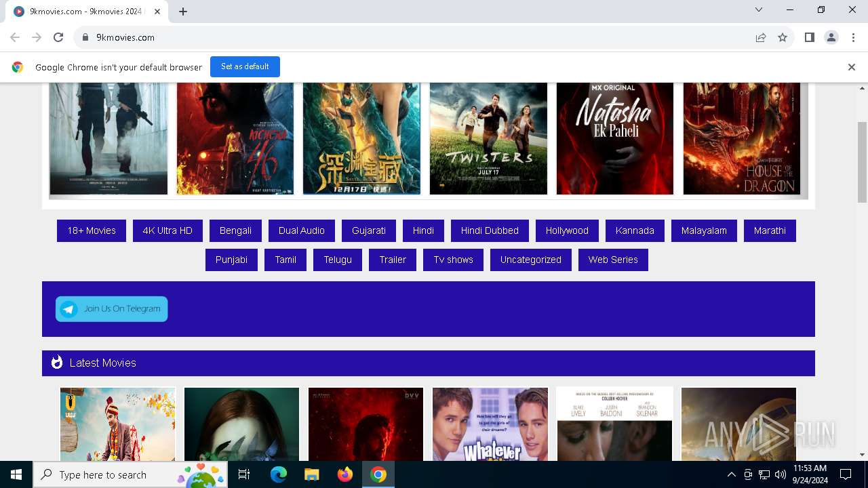Launch Microsoft Edge from the taskbar
The image size is (868, 488).
pos(279,474)
